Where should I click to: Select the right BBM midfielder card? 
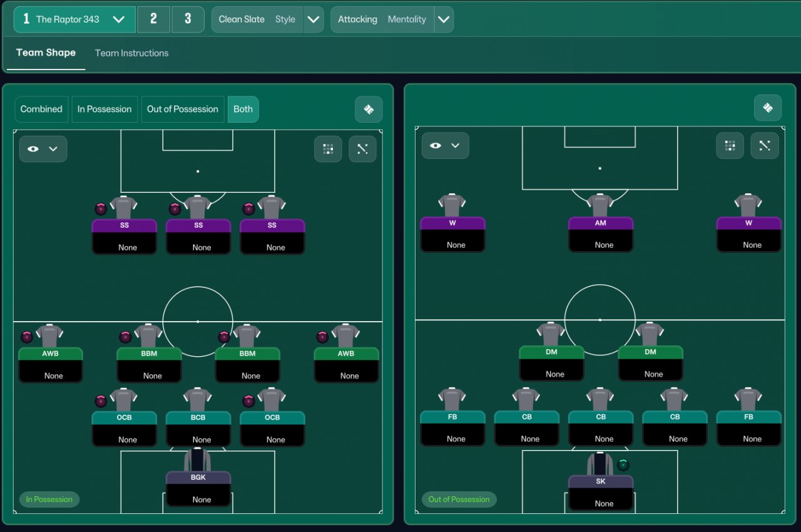[248, 364]
